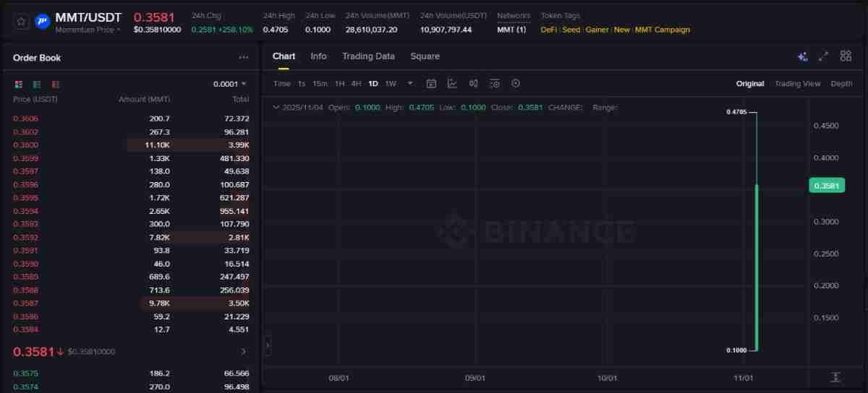
Task: Open Order Book more options menu
Action: click(243, 58)
